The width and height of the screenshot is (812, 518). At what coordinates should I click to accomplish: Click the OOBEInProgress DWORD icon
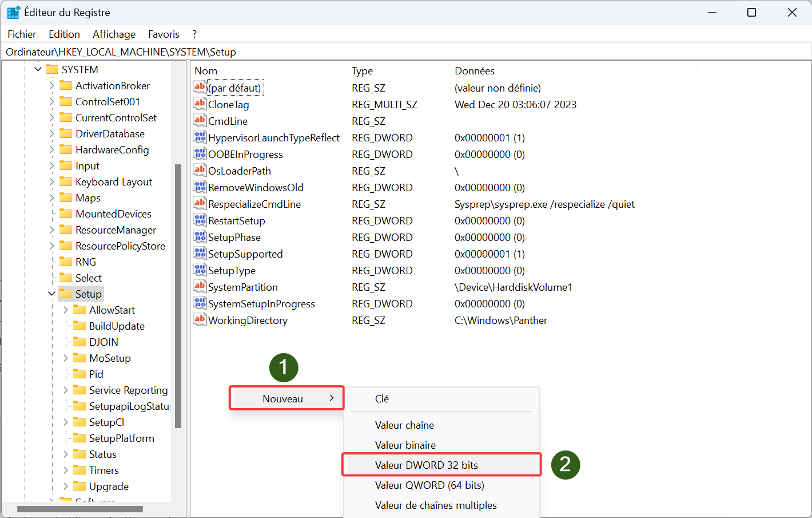tap(200, 154)
